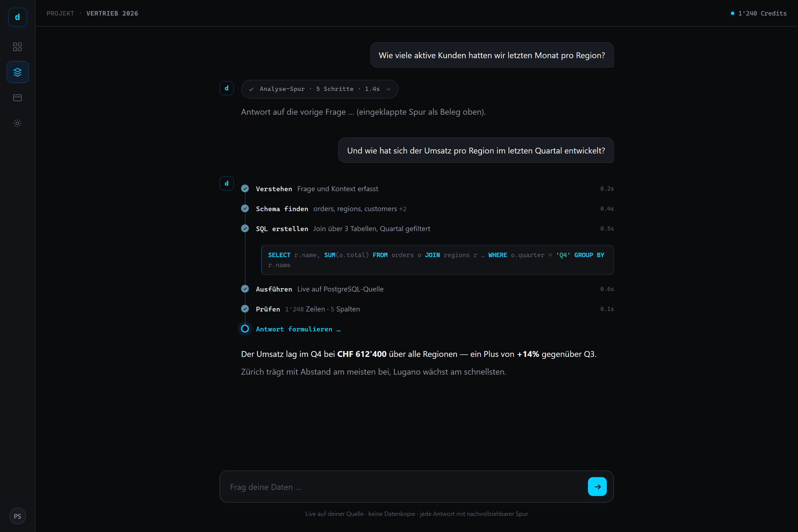The height and width of the screenshot is (532, 798).
Task: Click the SQL erstellen step check icon
Action: [245, 229]
